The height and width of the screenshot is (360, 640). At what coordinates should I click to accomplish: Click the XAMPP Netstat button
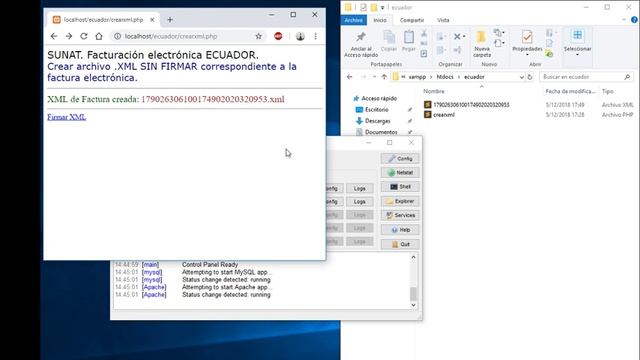400,173
